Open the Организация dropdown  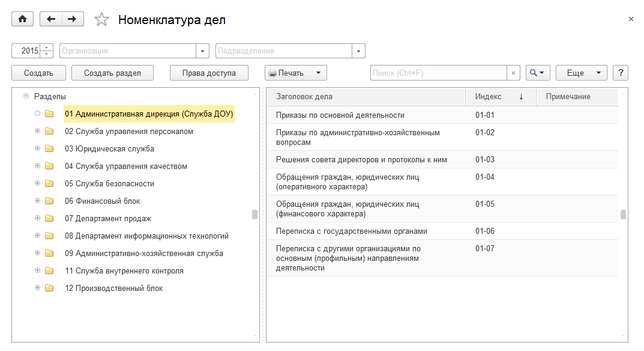202,50
